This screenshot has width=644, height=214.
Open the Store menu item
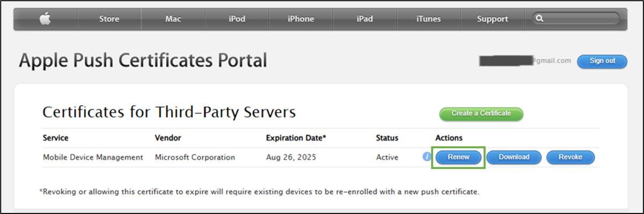[109, 19]
